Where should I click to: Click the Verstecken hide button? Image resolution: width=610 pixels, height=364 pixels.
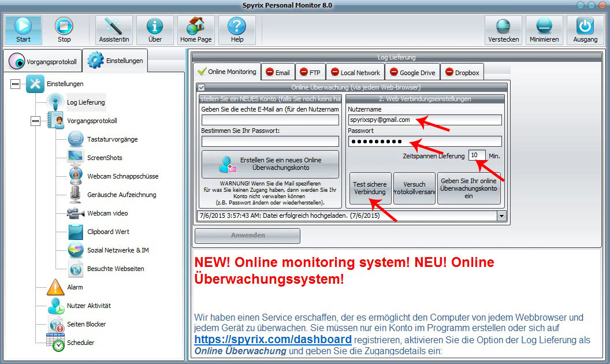click(503, 30)
